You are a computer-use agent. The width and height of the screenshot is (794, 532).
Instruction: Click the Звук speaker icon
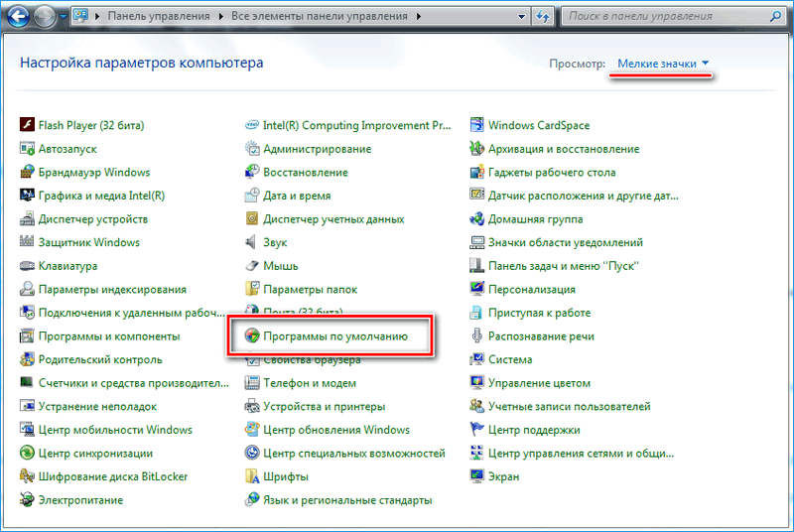[252, 242]
